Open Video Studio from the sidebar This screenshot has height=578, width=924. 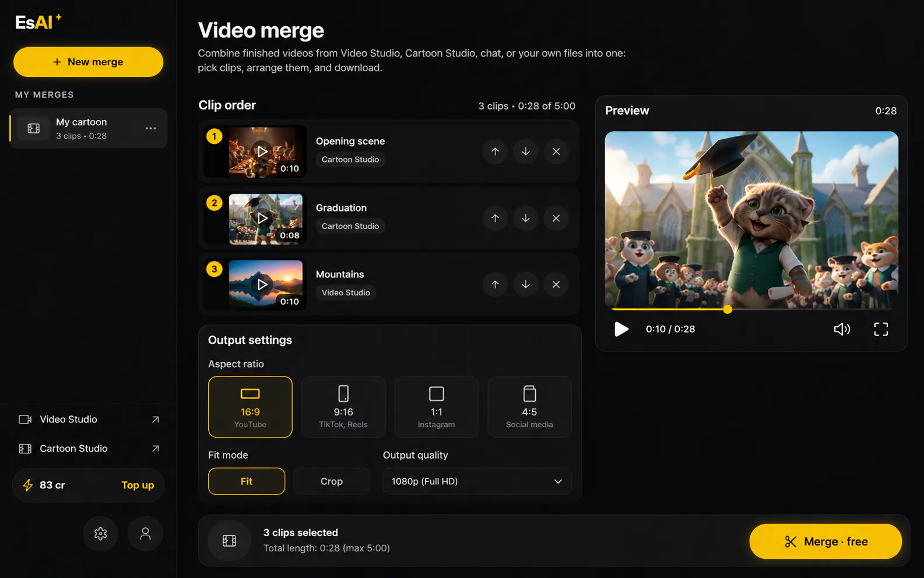point(89,420)
